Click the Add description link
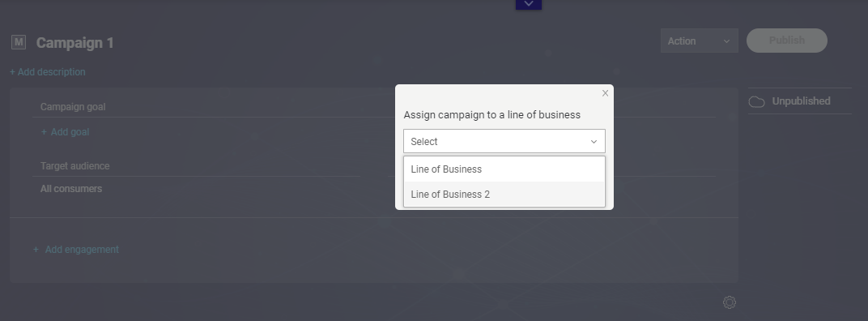The image size is (868, 321). tap(48, 72)
